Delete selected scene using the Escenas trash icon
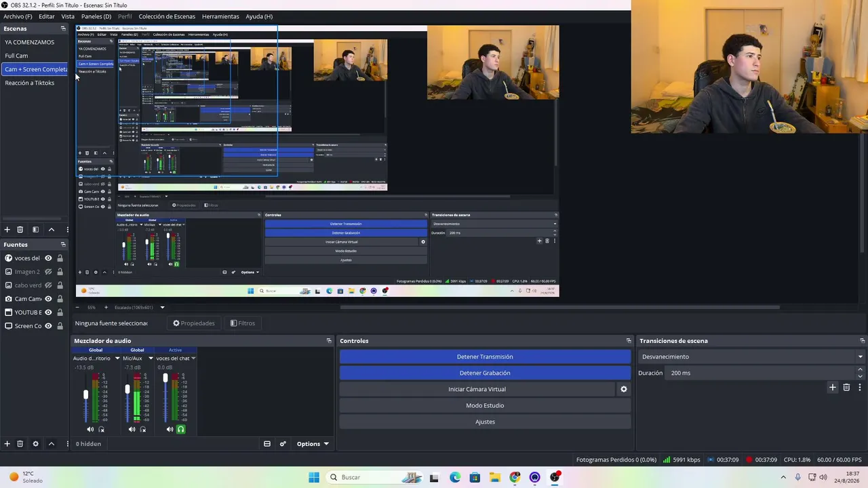 pyautogui.click(x=20, y=230)
